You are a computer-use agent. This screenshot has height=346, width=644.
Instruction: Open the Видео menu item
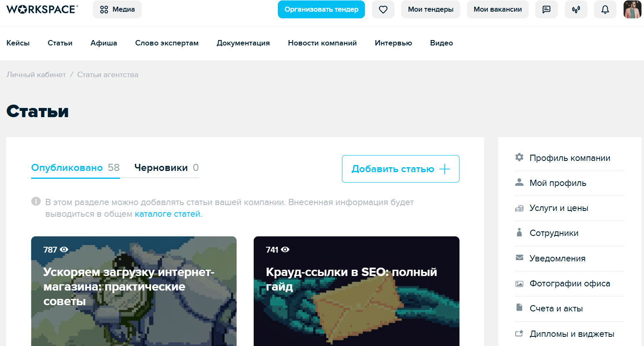pyautogui.click(x=442, y=43)
